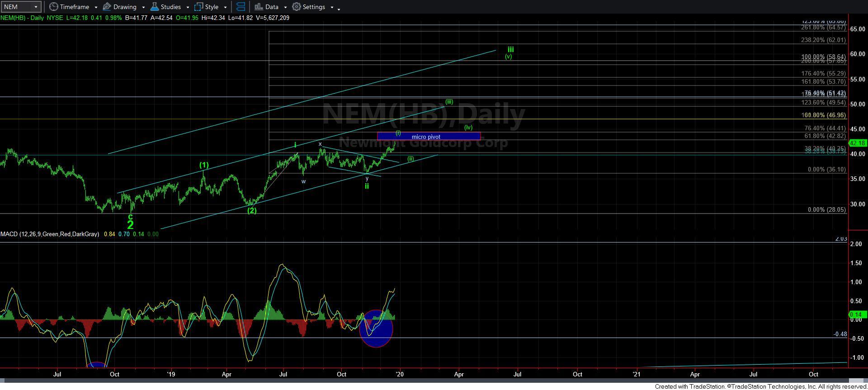Click the MACD (12,26,9,Green,Red,DarkGray) study label
The width and height of the screenshot is (868, 390).
click(50, 234)
